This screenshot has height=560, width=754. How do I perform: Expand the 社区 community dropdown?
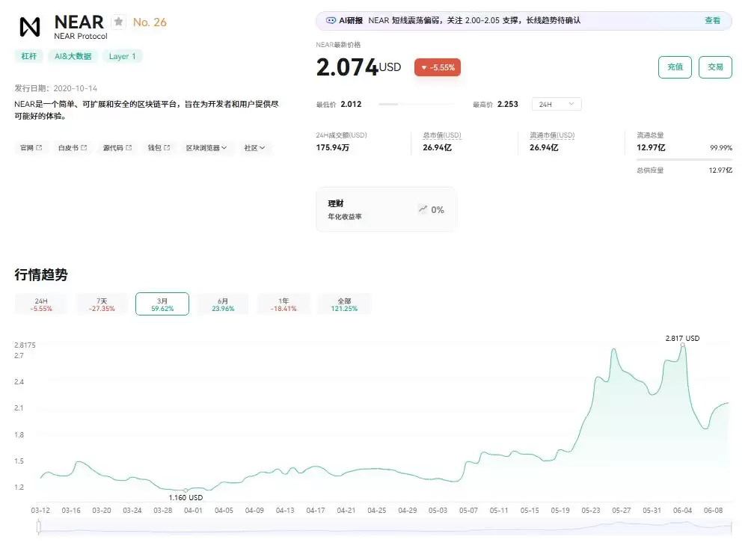[254, 147]
